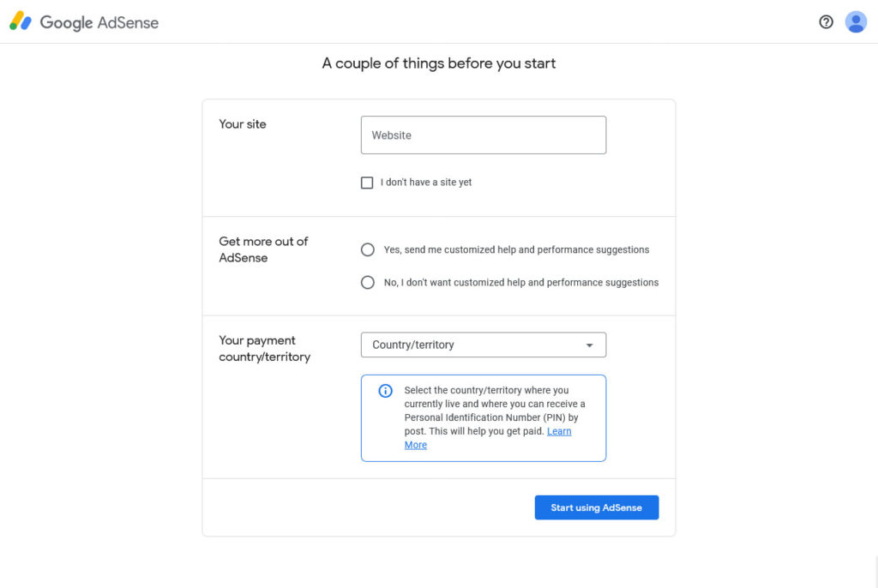Click the Google AdSense logo icon
The image size is (878, 588).
pyautogui.click(x=21, y=21)
